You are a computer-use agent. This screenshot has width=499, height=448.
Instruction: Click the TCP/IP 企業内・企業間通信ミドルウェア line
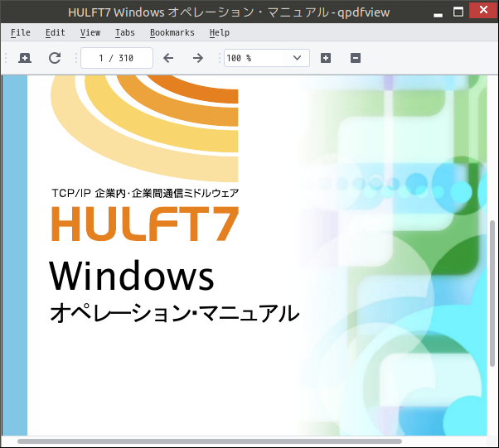[x=145, y=193]
